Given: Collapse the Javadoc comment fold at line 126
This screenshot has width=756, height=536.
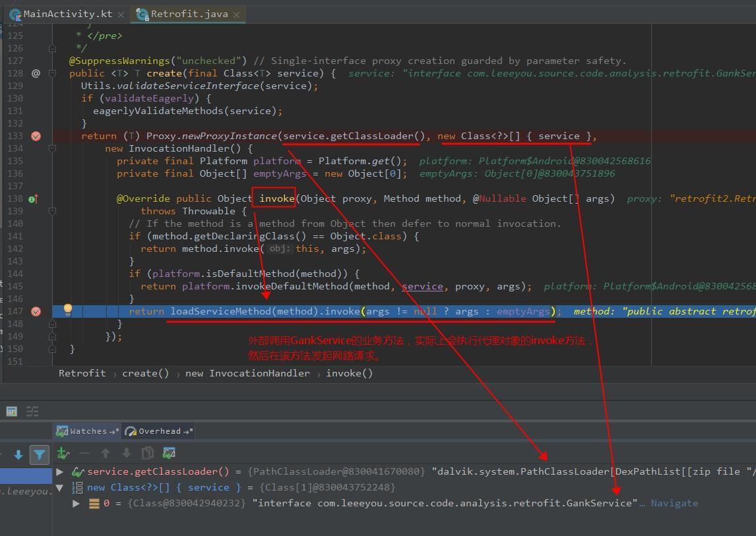Looking at the screenshot, I should point(53,48).
